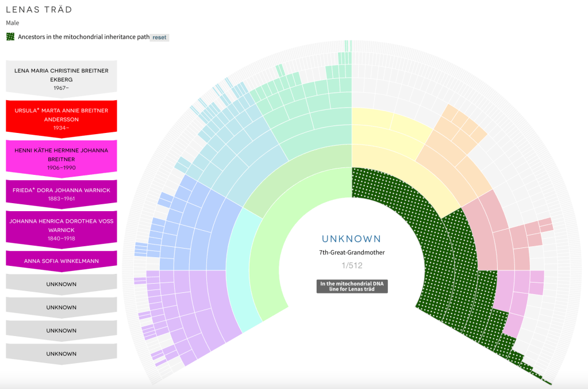
Task: Click the UNKNOWN name in chart center
Action: click(x=351, y=239)
